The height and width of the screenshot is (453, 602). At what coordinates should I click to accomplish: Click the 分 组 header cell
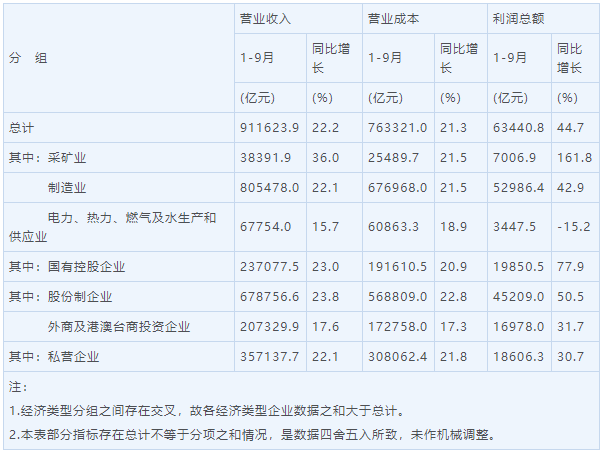28,58
